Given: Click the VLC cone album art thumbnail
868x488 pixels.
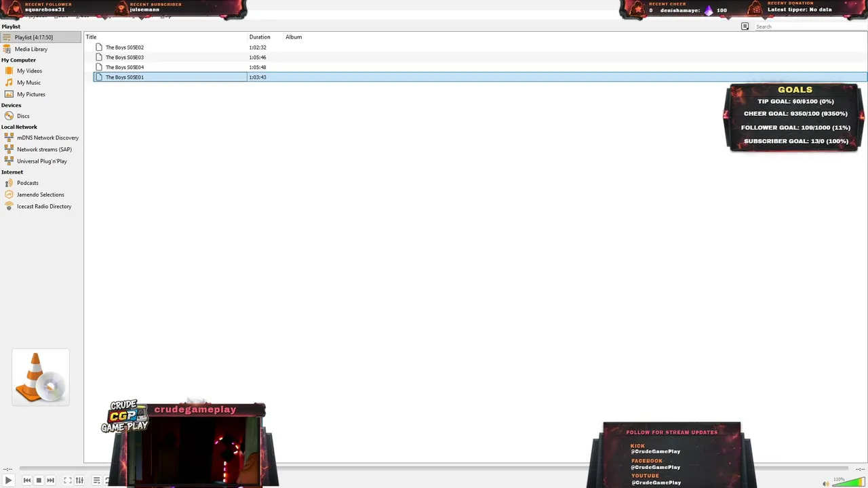Looking at the screenshot, I should [x=41, y=378].
